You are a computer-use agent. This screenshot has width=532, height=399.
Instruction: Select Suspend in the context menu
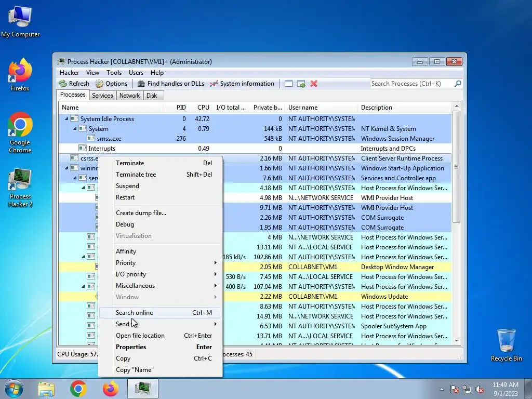[161, 186]
